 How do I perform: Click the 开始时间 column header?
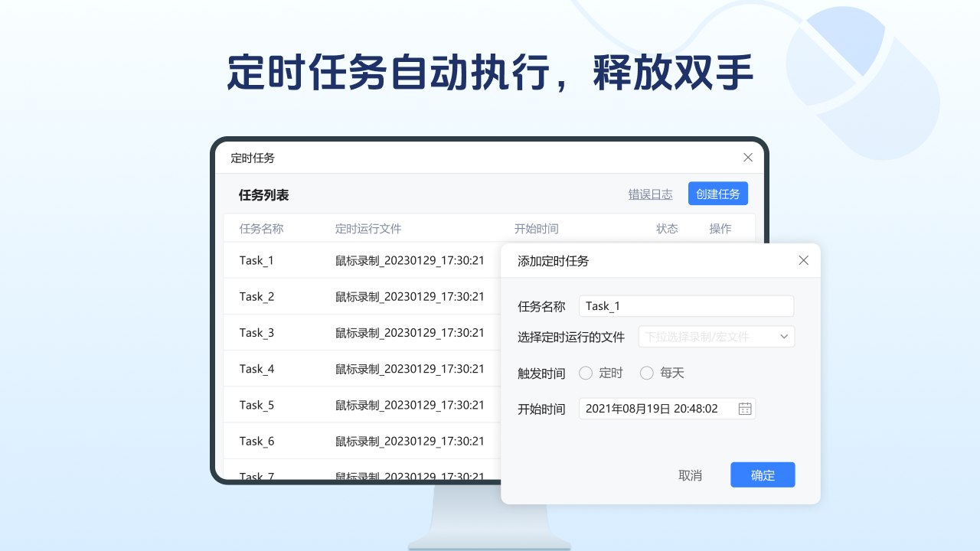pyautogui.click(x=537, y=228)
